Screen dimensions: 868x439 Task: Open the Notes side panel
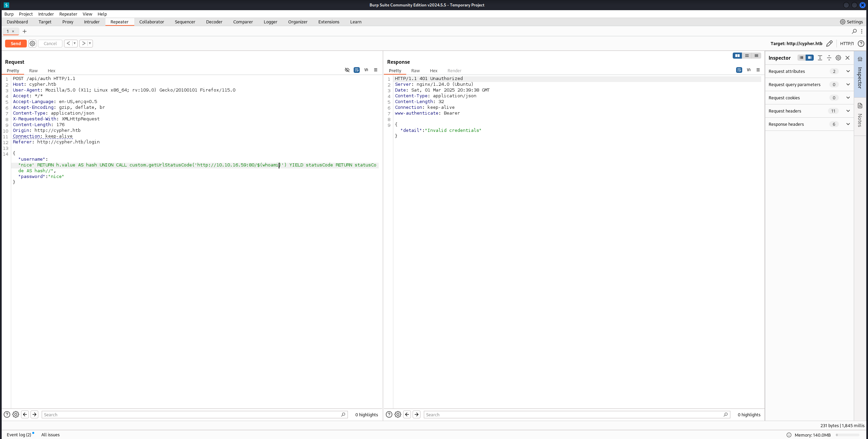tap(860, 115)
